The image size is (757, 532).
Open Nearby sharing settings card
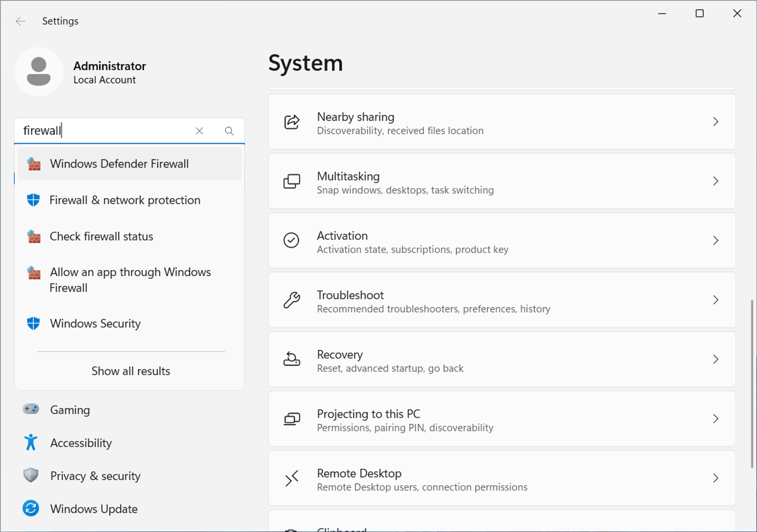pyautogui.click(x=502, y=122)
